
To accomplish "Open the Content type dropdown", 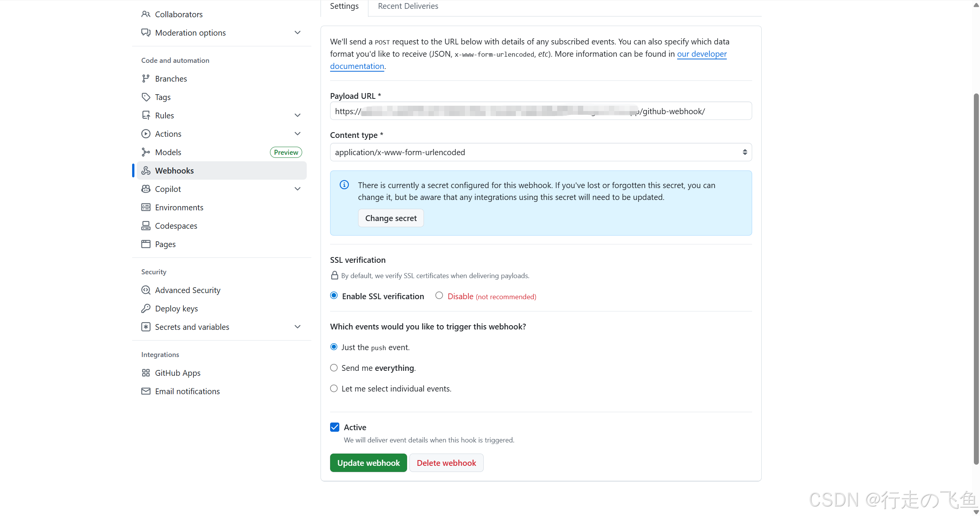I will tap(541, 152).
